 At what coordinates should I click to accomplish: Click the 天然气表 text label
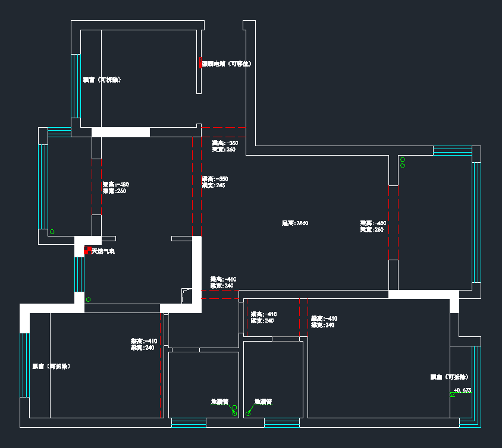click(103, 252)
